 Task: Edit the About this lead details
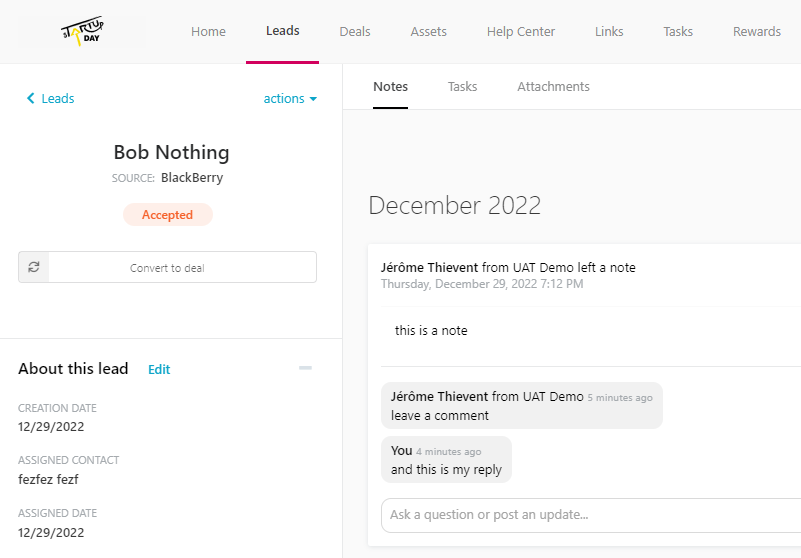coord(159,369)
